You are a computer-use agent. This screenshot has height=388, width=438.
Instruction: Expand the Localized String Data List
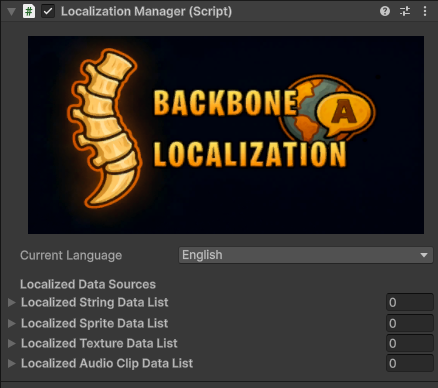(x=12, y=302)
